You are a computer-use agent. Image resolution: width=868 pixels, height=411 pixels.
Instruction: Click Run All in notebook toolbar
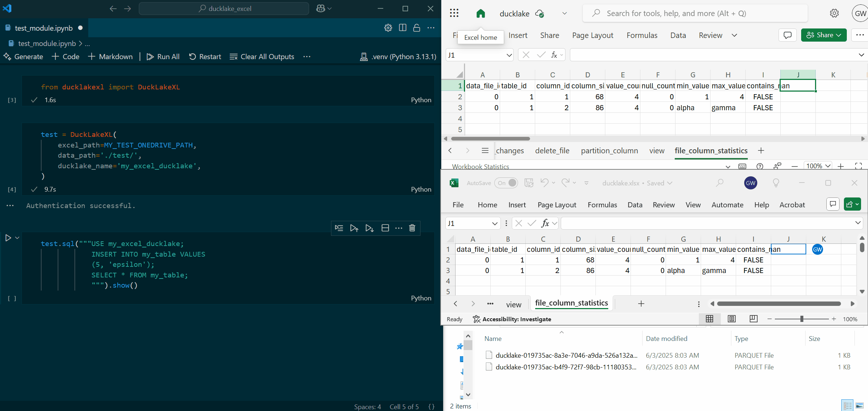click(x=163, y=57)
